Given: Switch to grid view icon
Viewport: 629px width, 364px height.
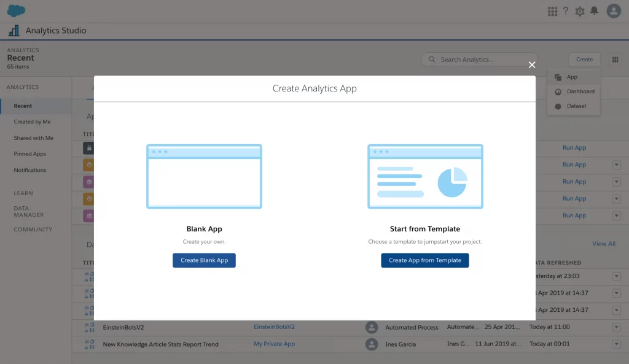Looking at the screenshot, I should [x=615, y=60].
